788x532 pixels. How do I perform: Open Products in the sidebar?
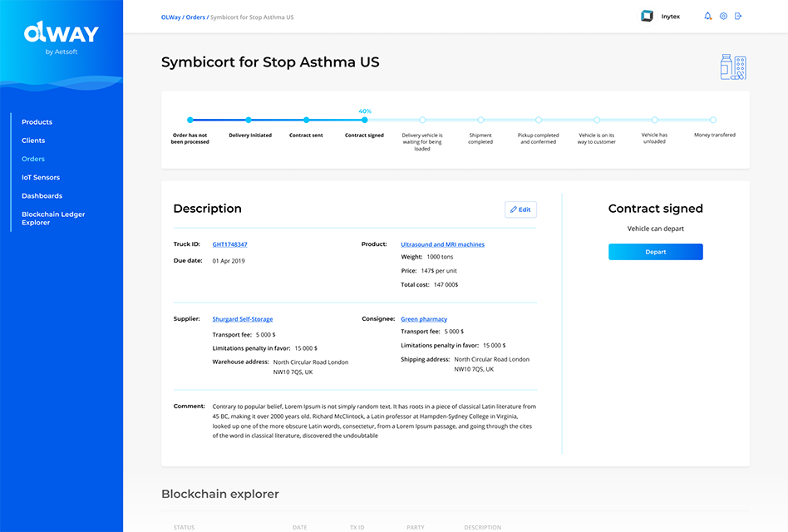click(37, 122)
